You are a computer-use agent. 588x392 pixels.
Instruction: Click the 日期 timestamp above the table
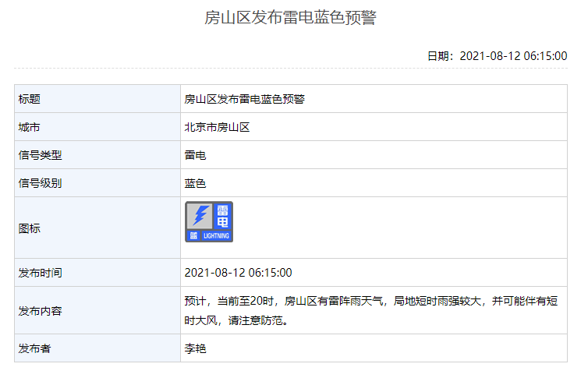[x=496, y=56]
